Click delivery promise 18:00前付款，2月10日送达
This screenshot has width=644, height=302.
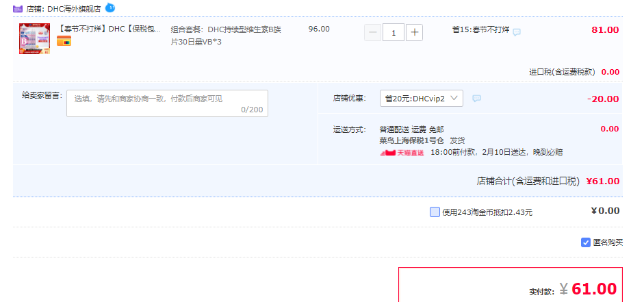(x=479, y=153)
